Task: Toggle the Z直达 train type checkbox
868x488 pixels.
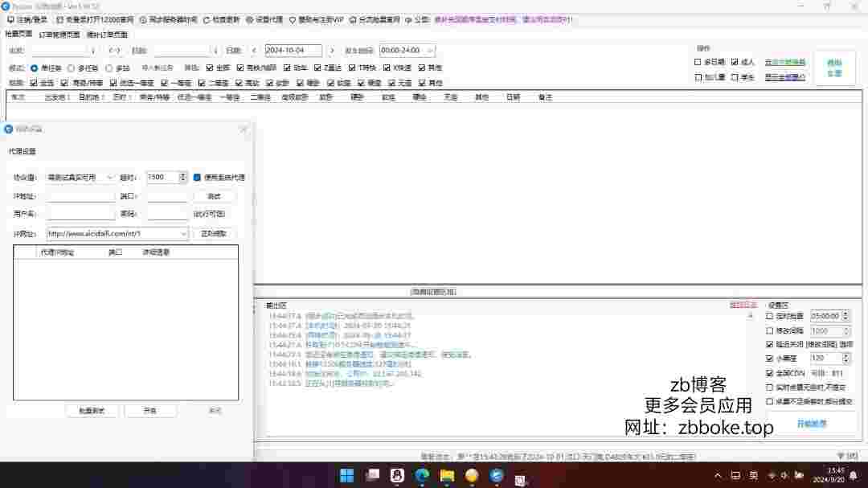Action: pyautogui.click(x=317, y=68)
